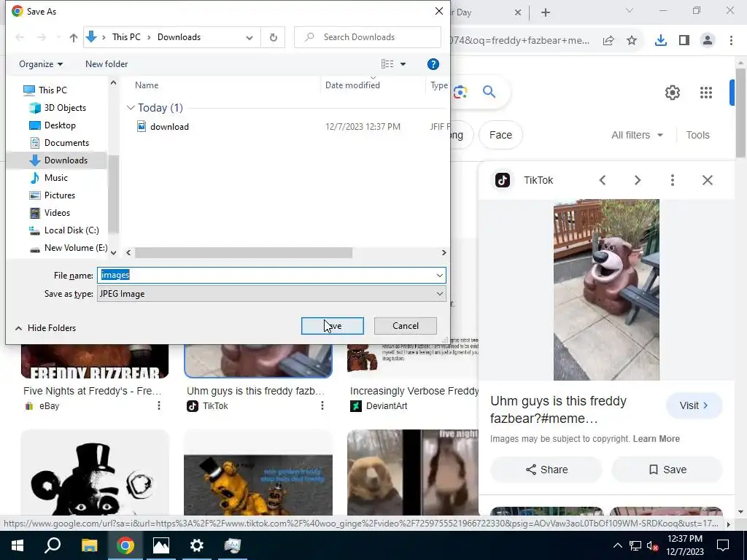Screen dimensions: 747x560
Task: Show next image in preview panel
Action: (638, 180)
